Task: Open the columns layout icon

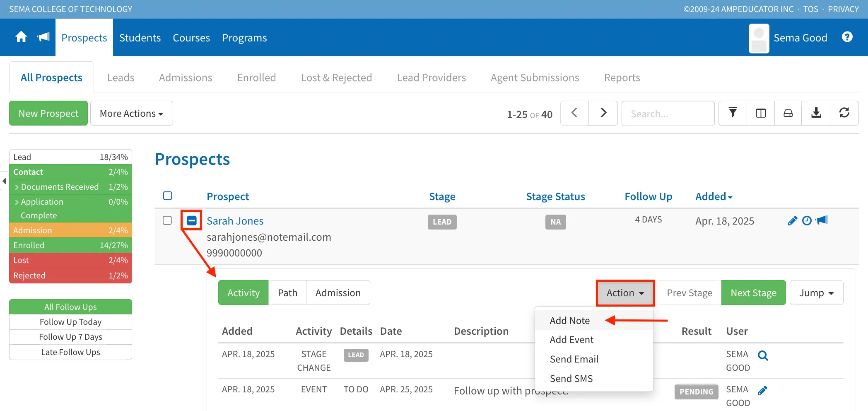Action: pos(761,113)
